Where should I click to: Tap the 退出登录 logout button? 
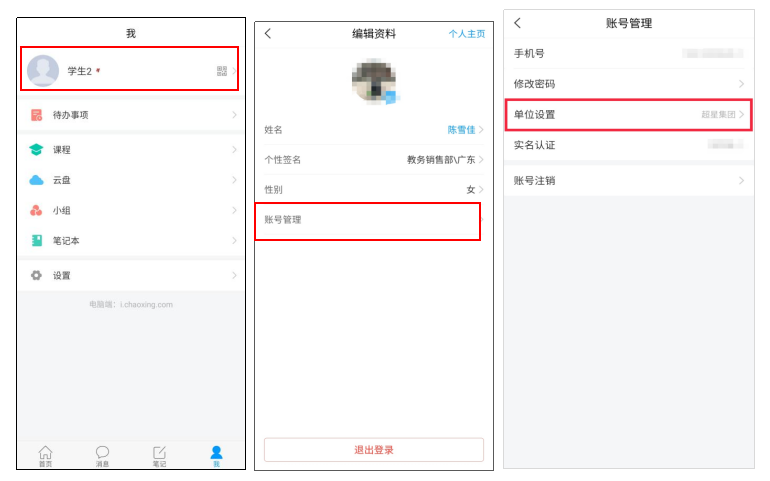click(373, 450)
